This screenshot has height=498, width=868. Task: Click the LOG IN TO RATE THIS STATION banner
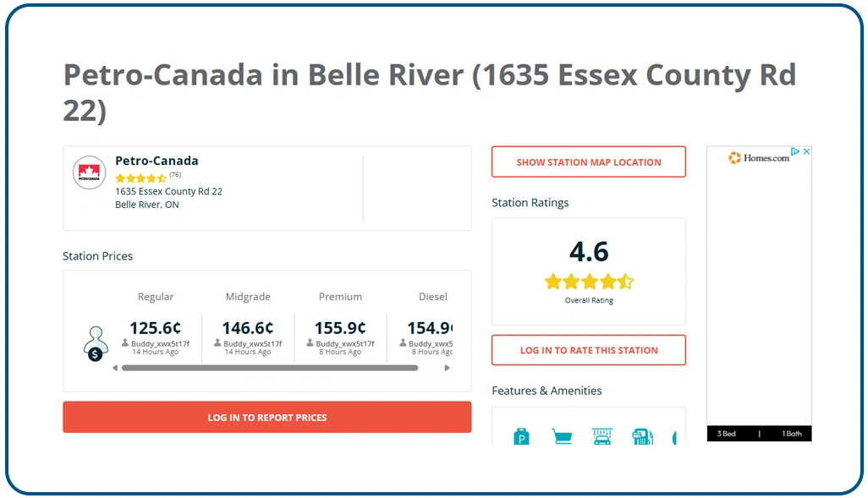point(588,349)
